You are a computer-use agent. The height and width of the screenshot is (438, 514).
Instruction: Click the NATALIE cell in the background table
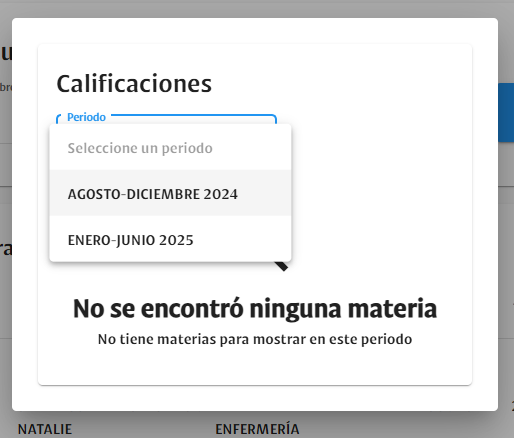click(x=45, y=429)
